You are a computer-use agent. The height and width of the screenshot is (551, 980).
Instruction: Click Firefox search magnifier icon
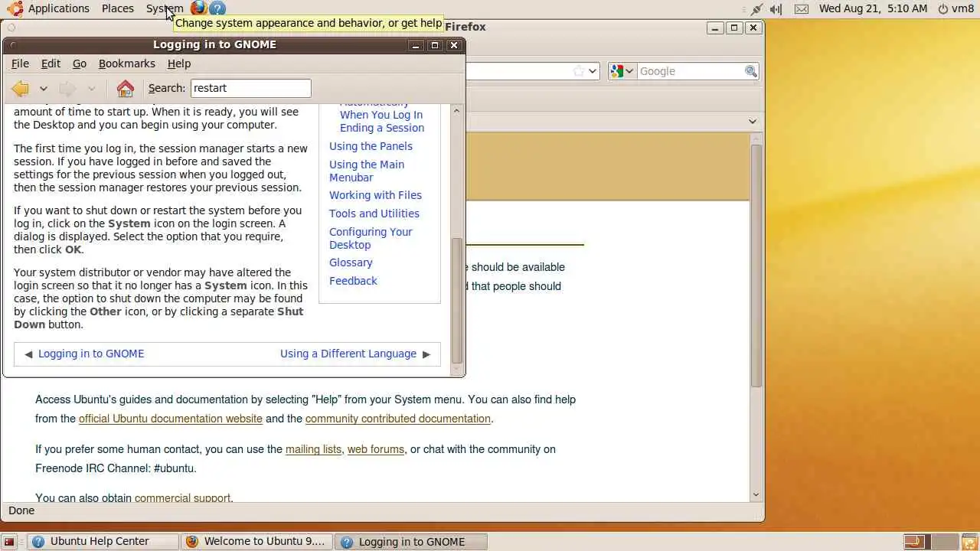point(751,71)
